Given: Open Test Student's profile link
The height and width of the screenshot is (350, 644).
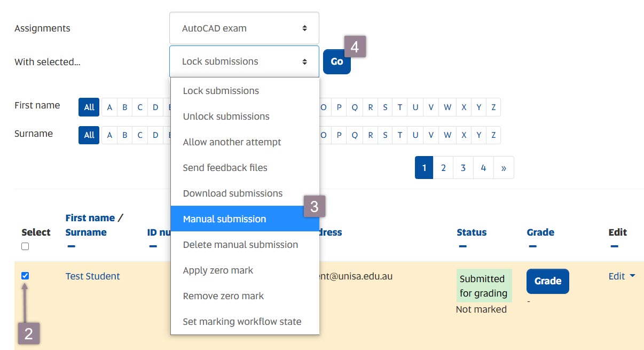Looking at the screenshot, I should [92, 276].
